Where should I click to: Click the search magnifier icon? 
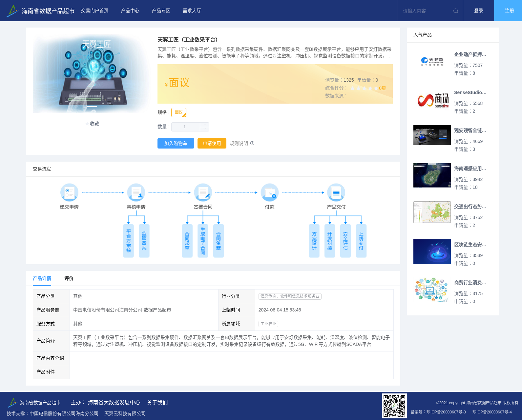(x=455, y=11)
